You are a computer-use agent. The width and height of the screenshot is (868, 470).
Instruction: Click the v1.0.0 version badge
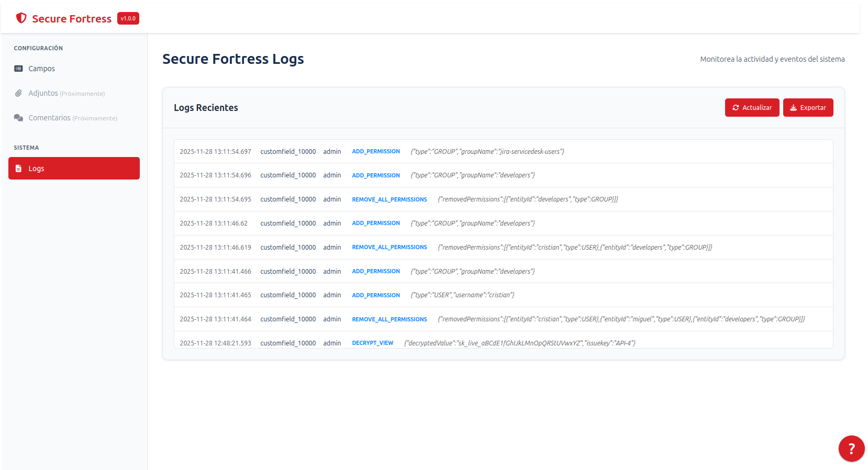tap(128, 18)
